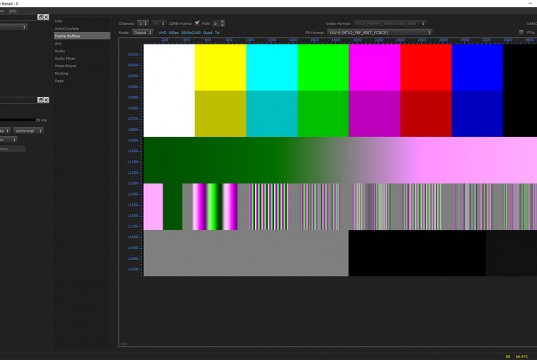Image resolution: width=537 pixels, height=360 pixels.
Task: Open the Video Format dropdown
Action: click(x=389, y=24)
